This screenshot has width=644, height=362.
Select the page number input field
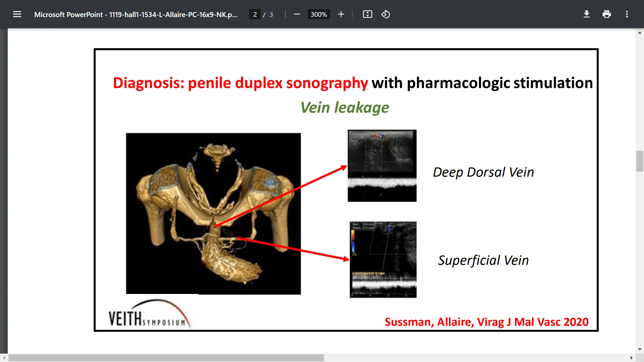tap(255, 14)
